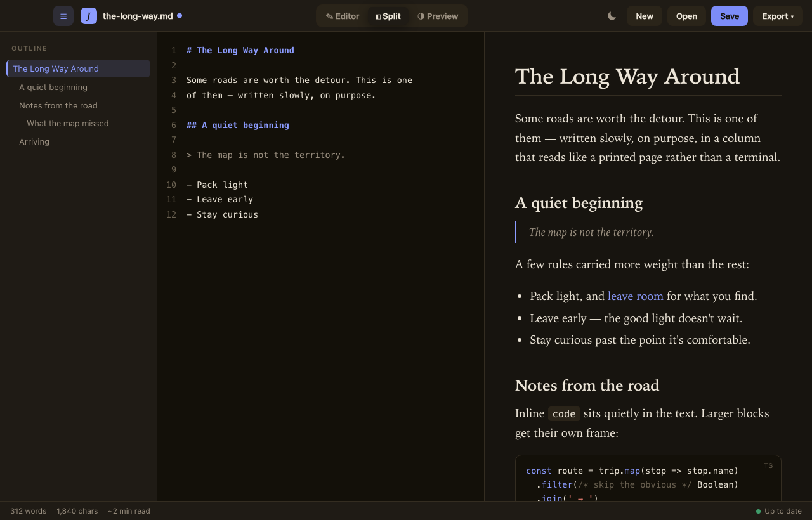
Task: Click line number 12 in the gutter
Action: point(171,214)
